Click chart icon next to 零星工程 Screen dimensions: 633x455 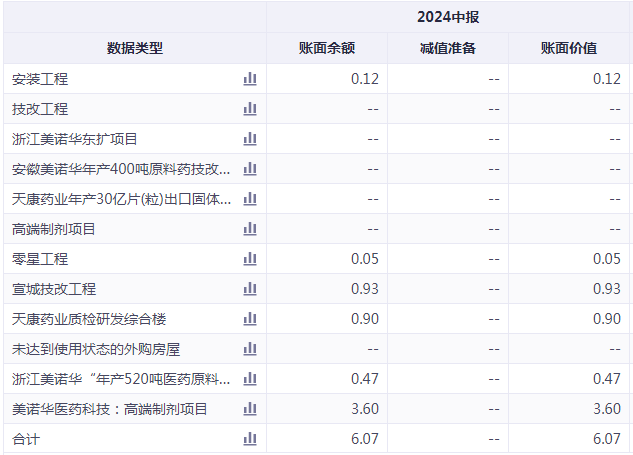click(x=250, y=259)
